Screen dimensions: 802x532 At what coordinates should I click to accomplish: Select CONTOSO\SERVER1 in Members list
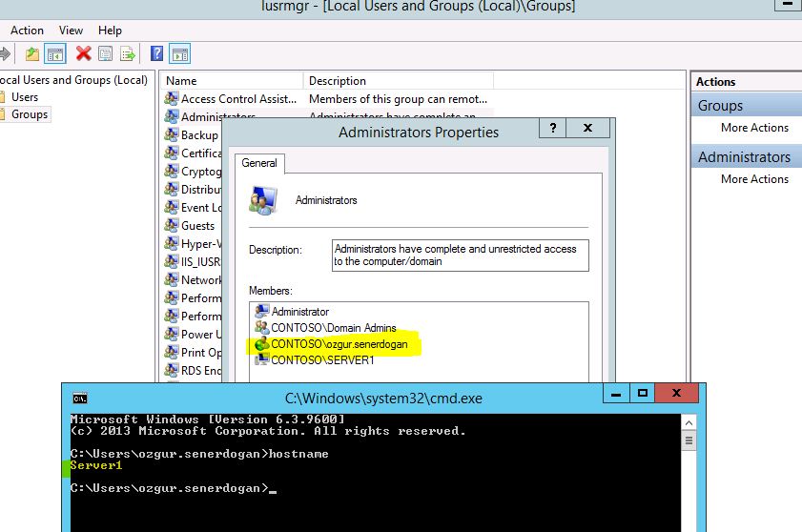coord(322,360)
